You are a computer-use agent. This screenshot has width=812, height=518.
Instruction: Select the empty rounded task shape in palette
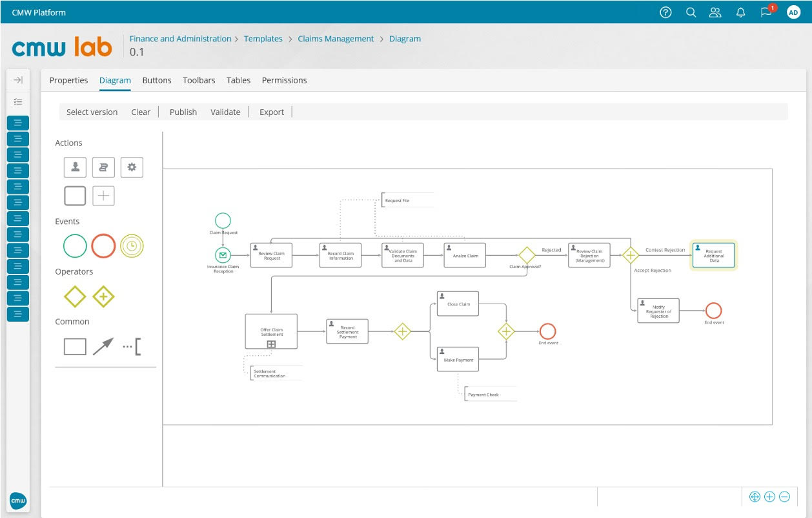coord(75,196)
